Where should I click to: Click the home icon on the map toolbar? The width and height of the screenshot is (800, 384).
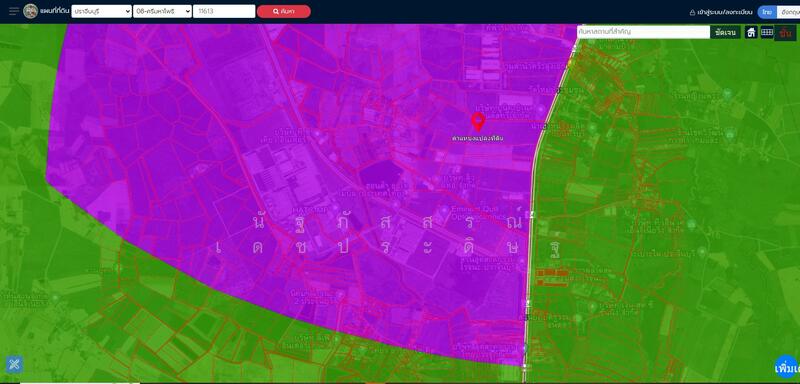coord(751,33)
